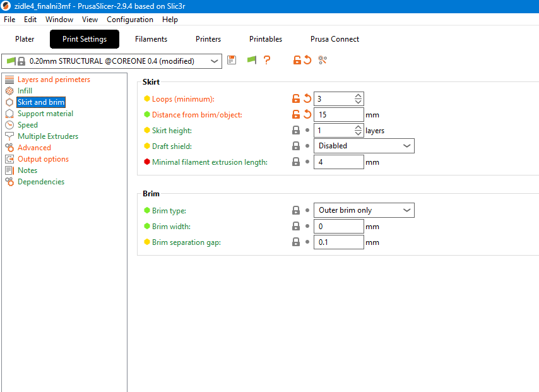The width and height of the screenshot is (539, 392).
Task: Click the lock icon beside Draft shield
Action: (x=296, y=146)
